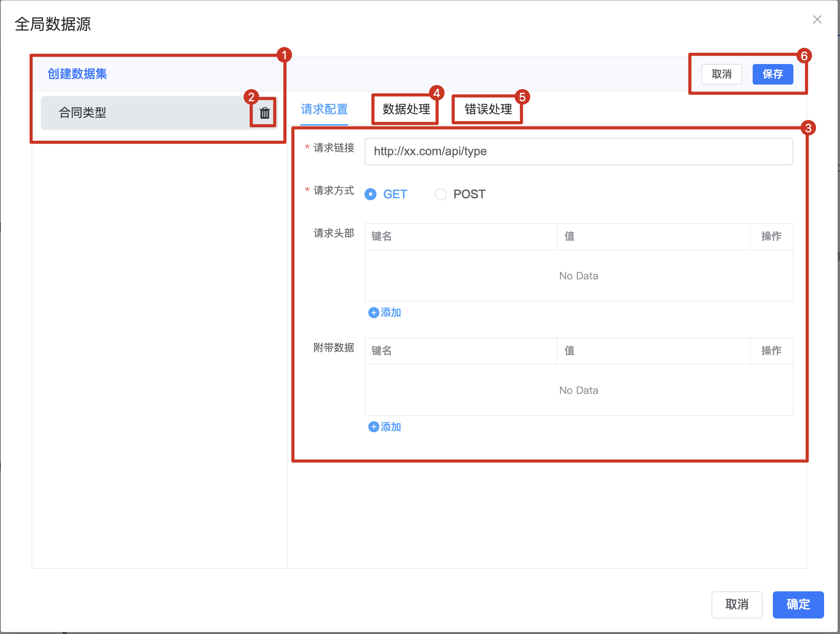The image size is (840, 634).
Task: Click the plus icon under 附带数据 table
Action: (x=373, y=427)
